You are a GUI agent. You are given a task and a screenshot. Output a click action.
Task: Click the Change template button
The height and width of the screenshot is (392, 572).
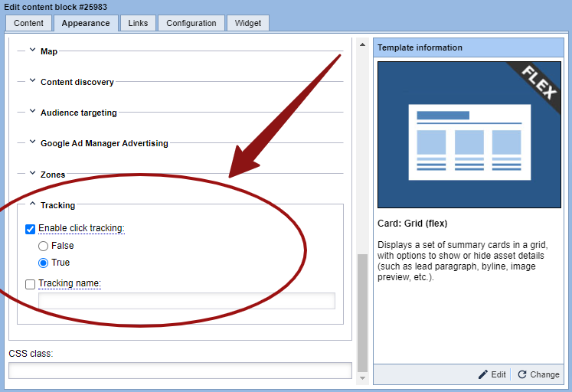pyautogui.click(x=538, y=374)
